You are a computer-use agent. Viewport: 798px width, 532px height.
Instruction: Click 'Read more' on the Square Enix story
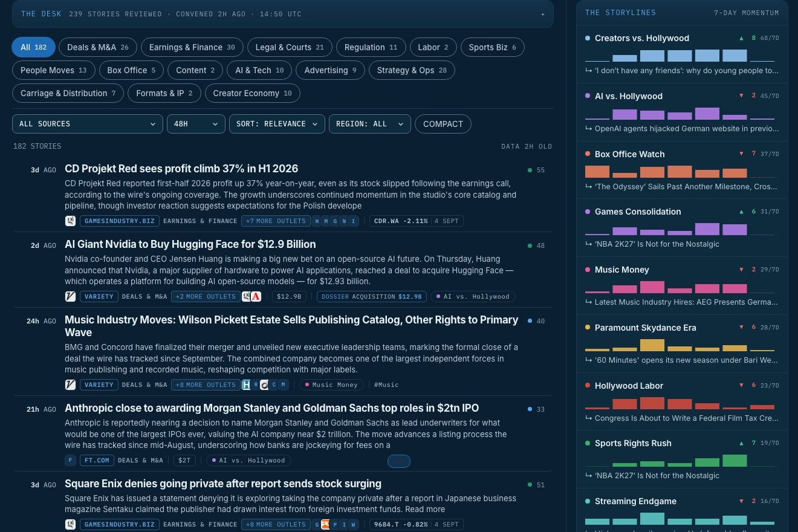(425, 509)
